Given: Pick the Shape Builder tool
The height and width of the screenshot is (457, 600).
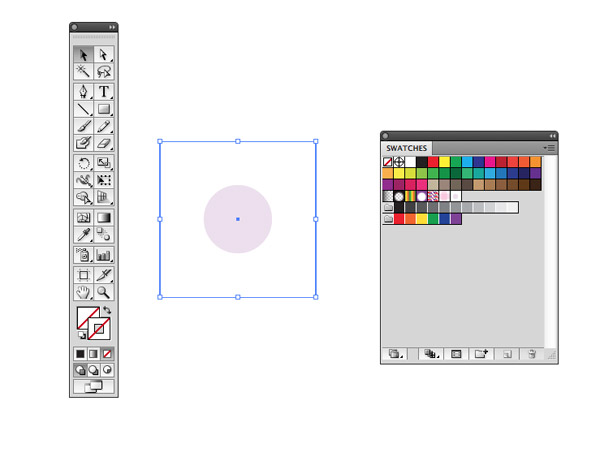Looking at the screenshot, I should 83,197.
